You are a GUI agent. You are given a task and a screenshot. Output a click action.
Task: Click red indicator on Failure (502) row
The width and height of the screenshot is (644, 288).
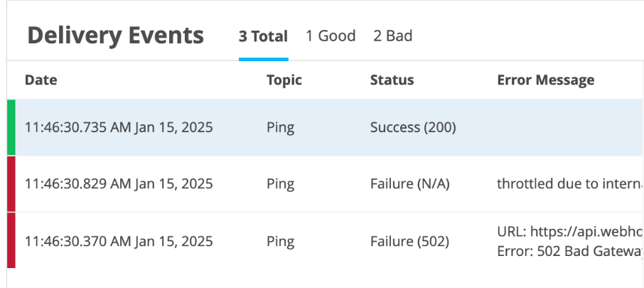click(x=11, y=240)
